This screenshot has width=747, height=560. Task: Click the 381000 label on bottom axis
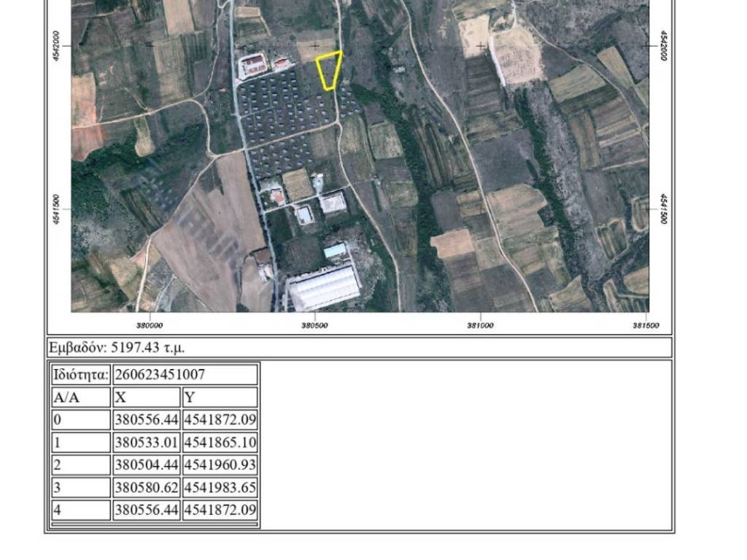[x=479, y=325]
